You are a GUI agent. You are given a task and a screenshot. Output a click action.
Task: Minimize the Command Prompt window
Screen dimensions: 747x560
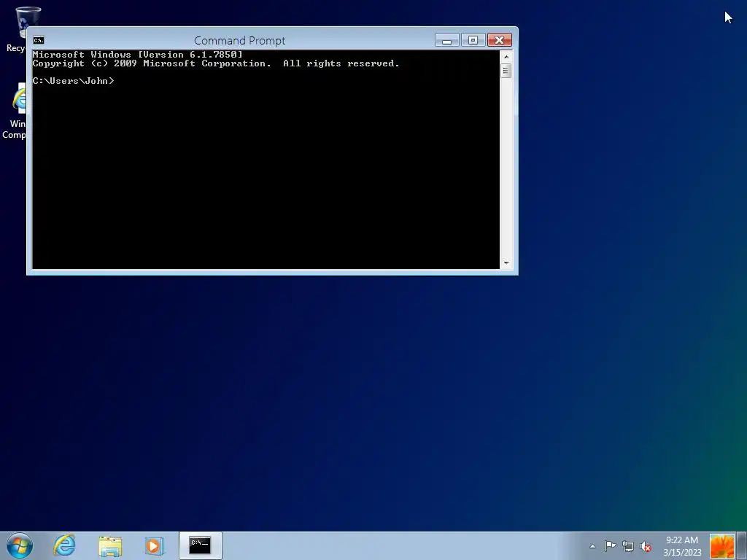pyautogui.click(x=447, y=40)
